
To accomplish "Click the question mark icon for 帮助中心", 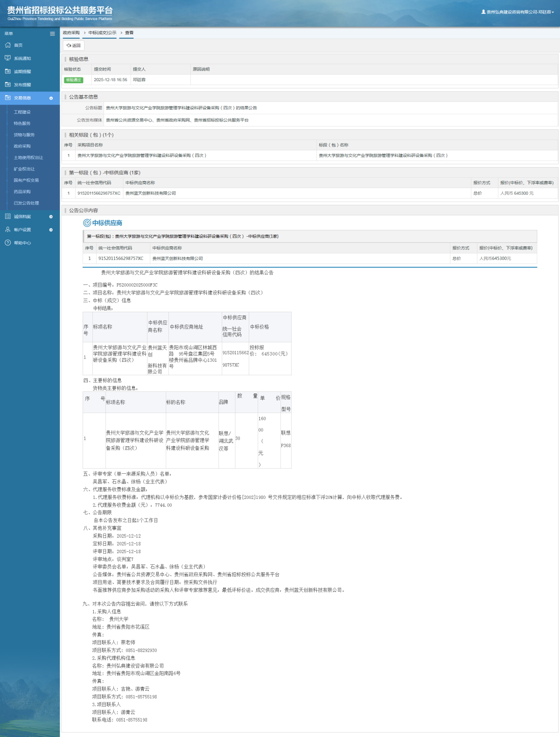I will pos(7,243).
